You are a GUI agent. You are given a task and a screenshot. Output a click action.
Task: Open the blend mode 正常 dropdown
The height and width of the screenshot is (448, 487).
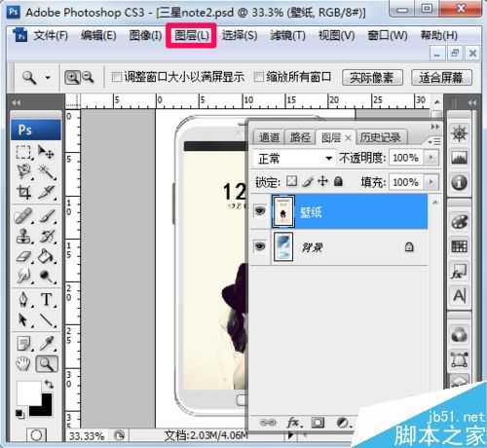[x=294, y=159]
